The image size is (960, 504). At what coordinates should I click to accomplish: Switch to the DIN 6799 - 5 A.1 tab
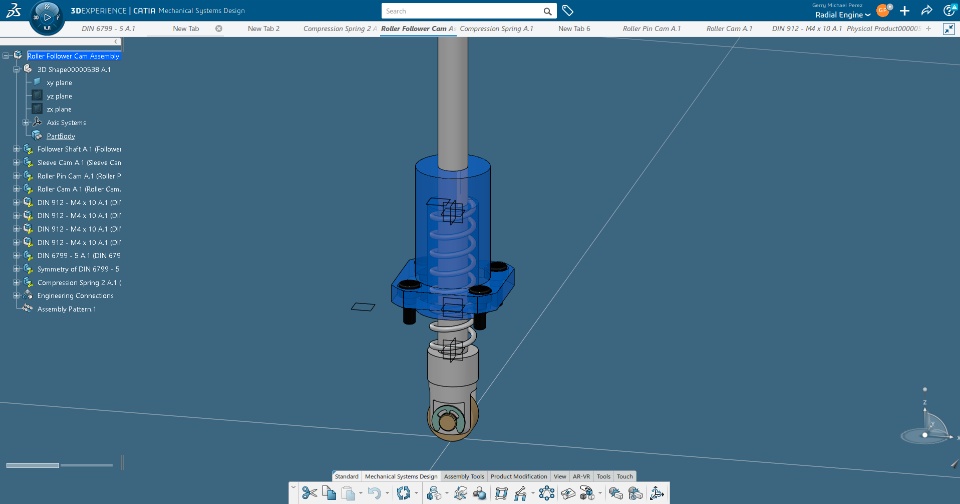click(x=108, y=28)
